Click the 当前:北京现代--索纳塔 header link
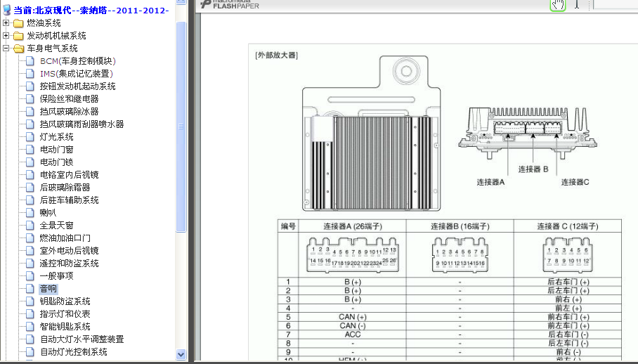The height and width of the screenshot is (364, 638). pyautogui.click(x=91, y=10)
